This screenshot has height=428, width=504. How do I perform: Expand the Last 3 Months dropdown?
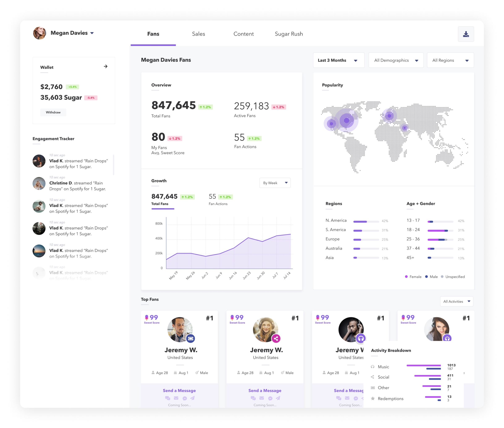pyautogui.click(x=339, y=60)
